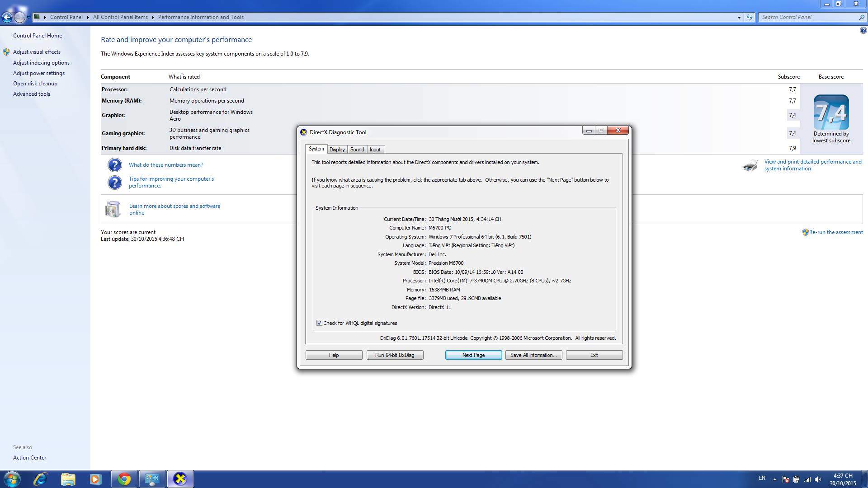Launch Internet Explorer from taskbar

tap(40, 479)
